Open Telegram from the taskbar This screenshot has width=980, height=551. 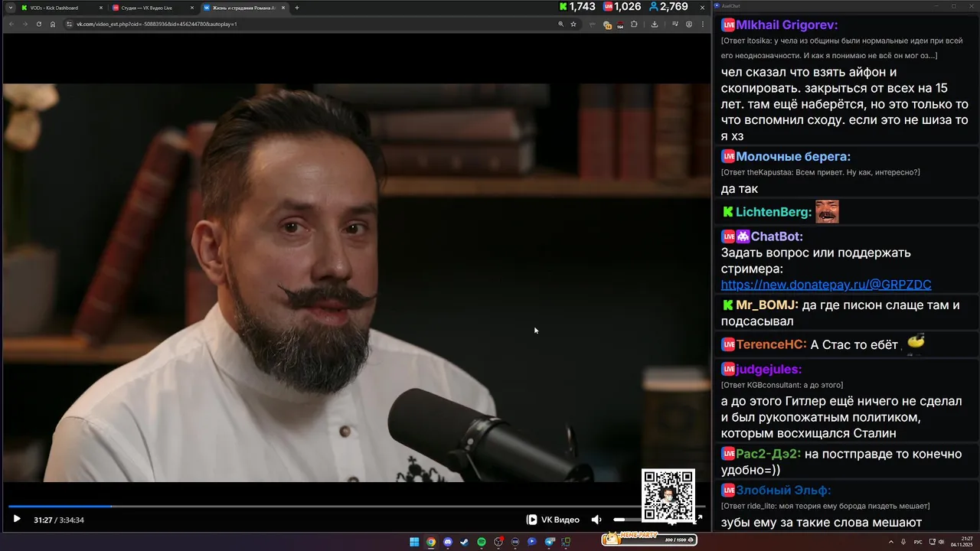click(x=549, y=542)
